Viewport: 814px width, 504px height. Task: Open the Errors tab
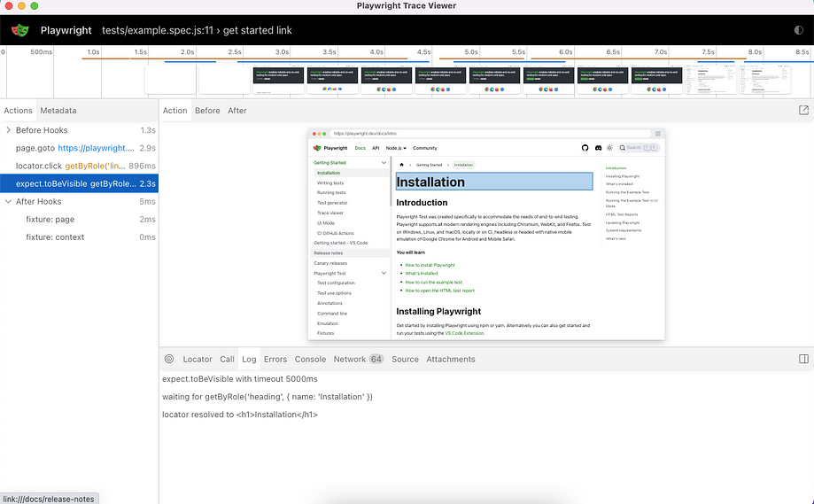click(x=275, y=360)
